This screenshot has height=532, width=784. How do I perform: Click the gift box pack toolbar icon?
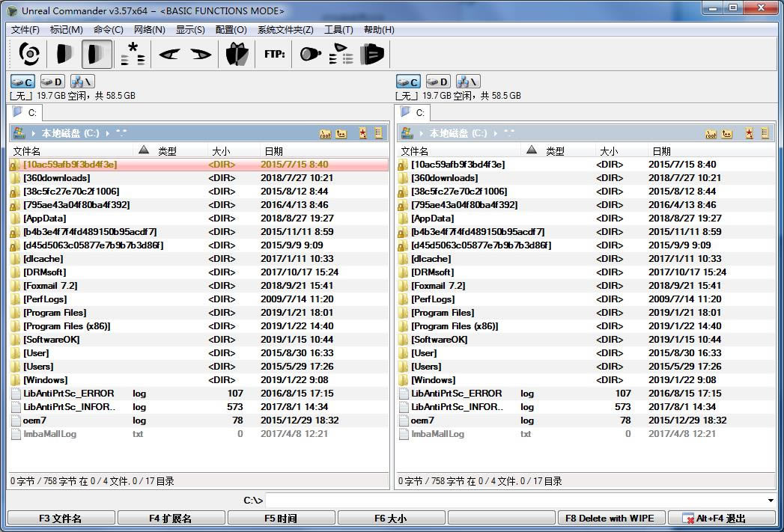237,54
